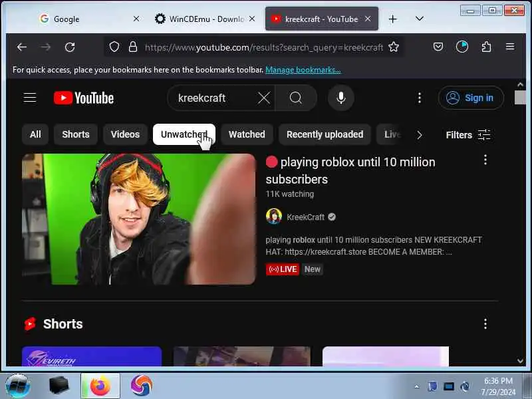This screenshot has height=399, width=532.
Task: Visit the KreekCraft channel name link
Action: 305,217
